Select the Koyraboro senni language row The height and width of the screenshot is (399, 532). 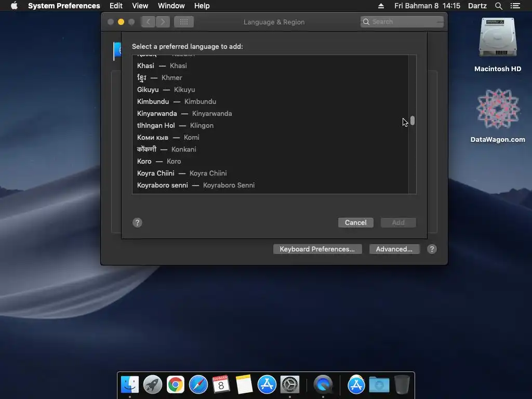[270, 185]
